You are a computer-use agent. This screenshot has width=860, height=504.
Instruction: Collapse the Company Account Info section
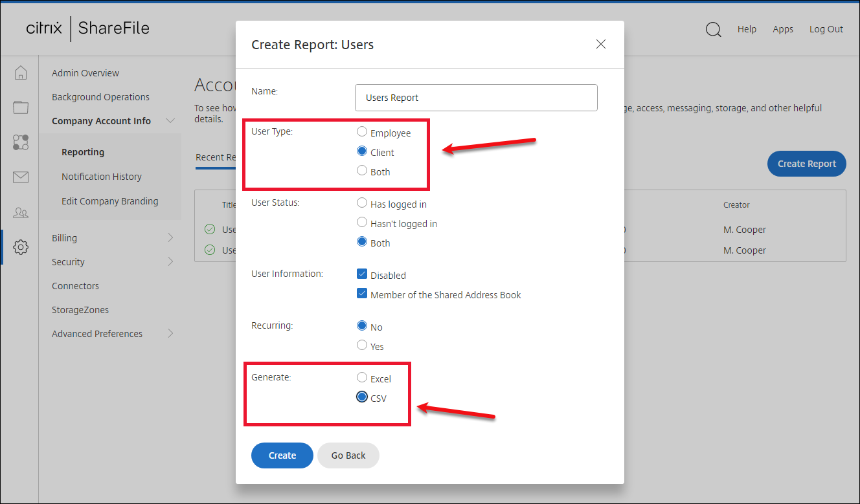point(170,121)
